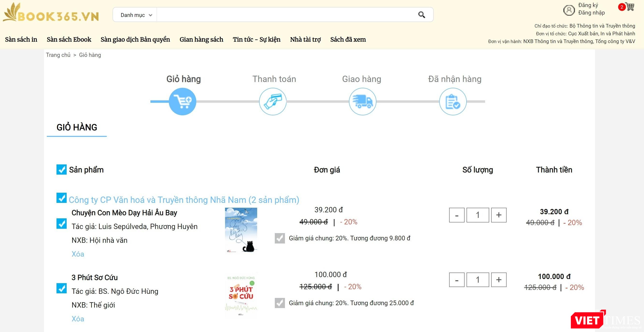
Task: Toggle the Nhã Nam company group checkbox
Action: [62, 198]
